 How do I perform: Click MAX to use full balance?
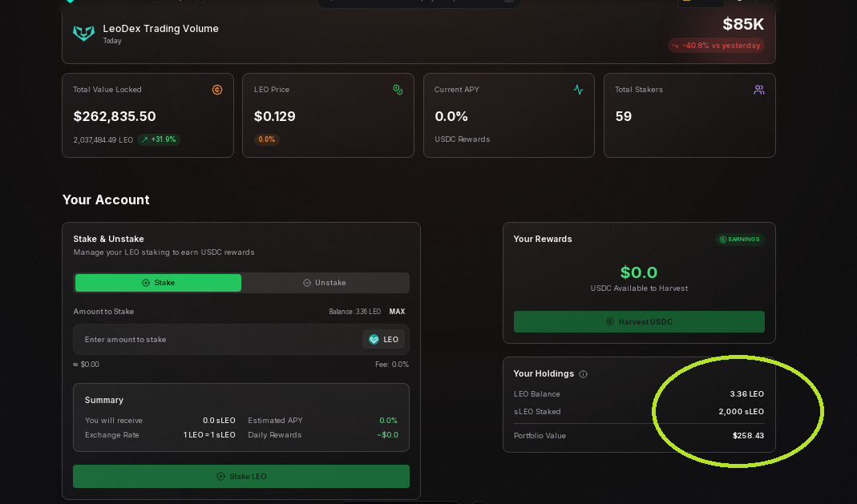(x=397, y=311)
